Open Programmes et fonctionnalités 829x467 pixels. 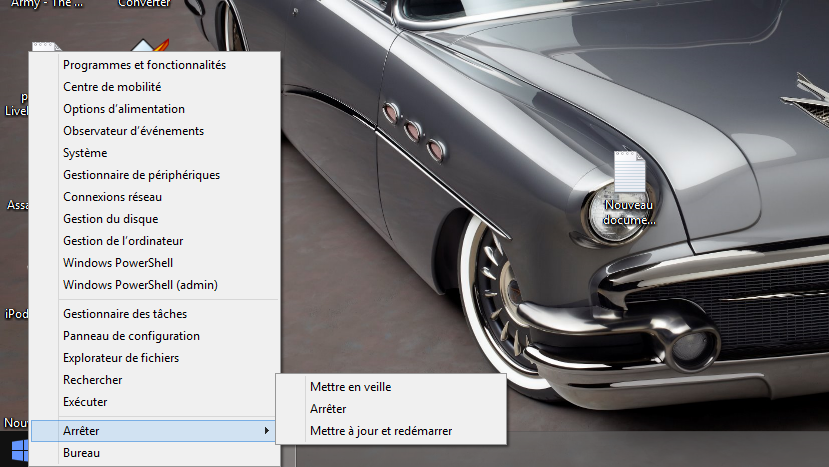[144, 65]
